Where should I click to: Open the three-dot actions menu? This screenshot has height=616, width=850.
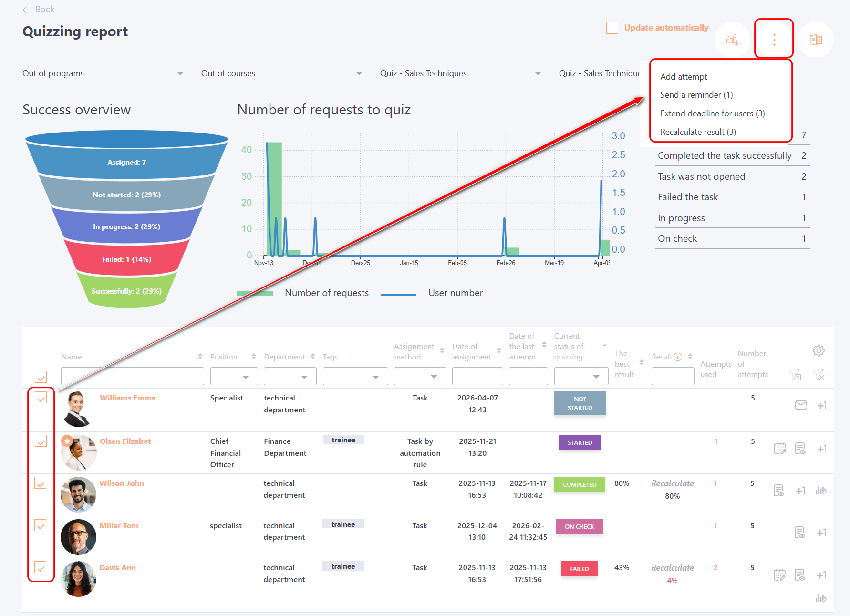coord(774,40)
